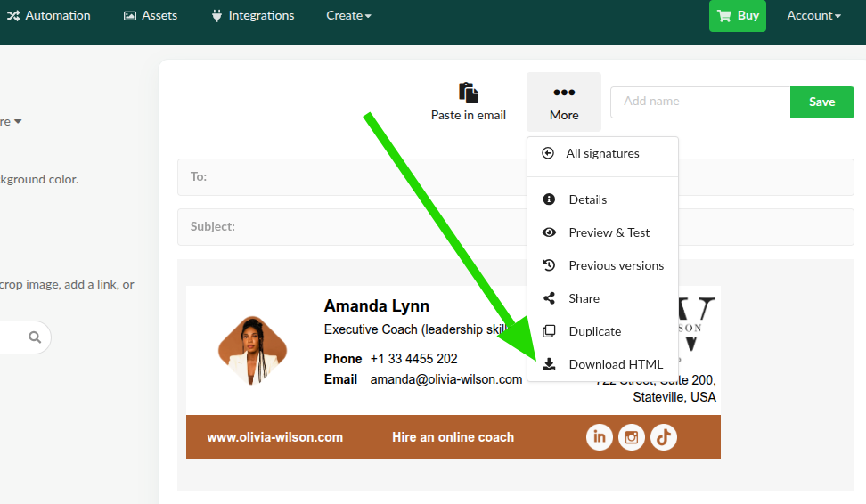This screenshot has width=866, height=504.
Task: Expand the Create dropdown menu
Action: click(348, 16)
